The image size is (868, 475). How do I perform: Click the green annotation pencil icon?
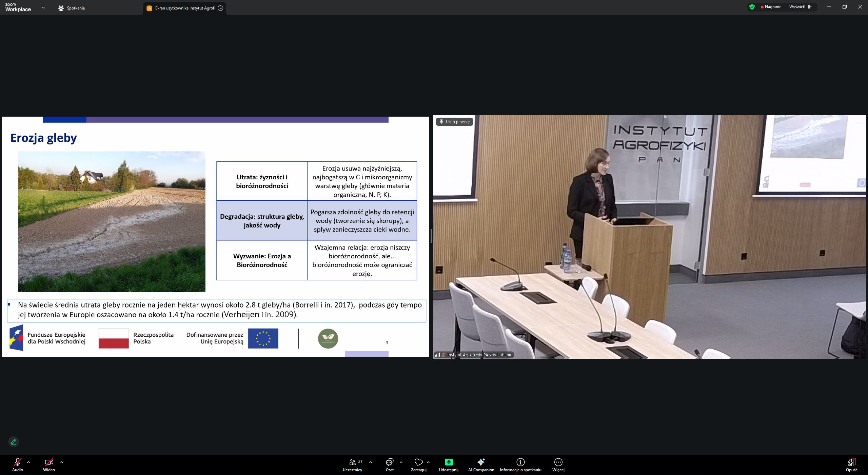point(14,442)
